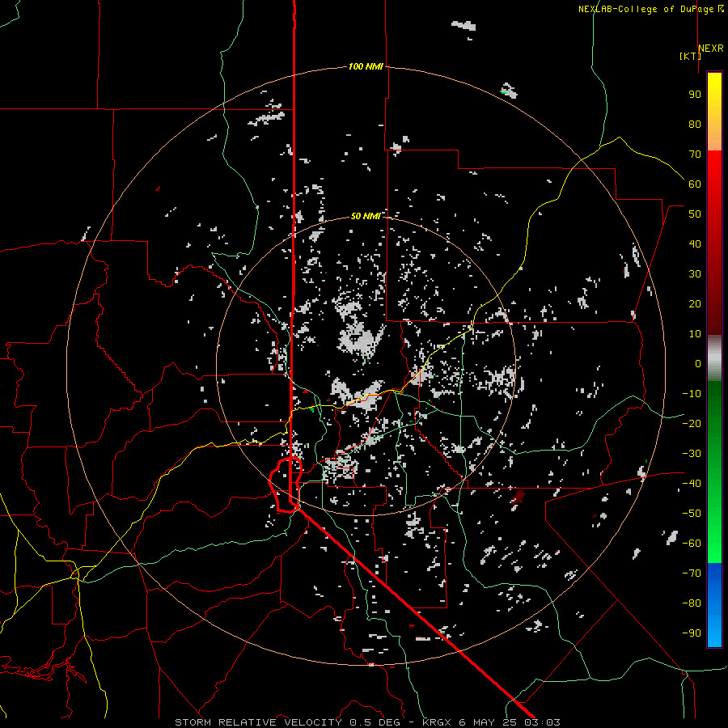Click the KRGX station identifier in caption
Screen dimensions: 728x728
click(x=437, y=722)
